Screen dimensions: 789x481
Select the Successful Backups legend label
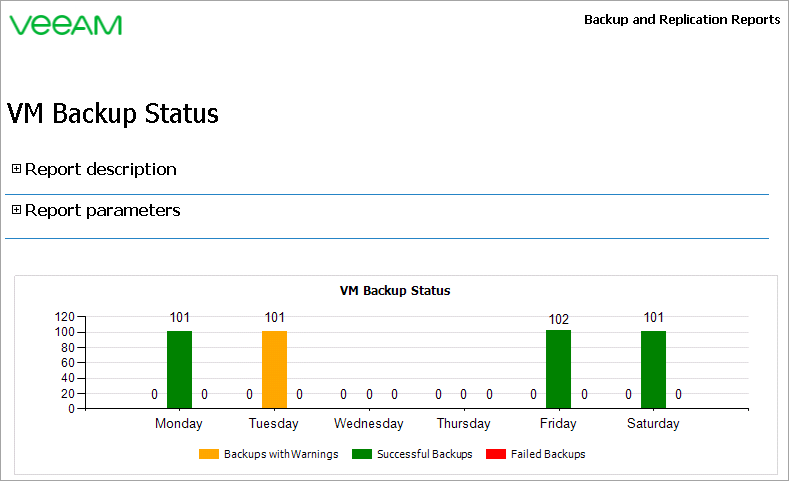tap(425, 454)
